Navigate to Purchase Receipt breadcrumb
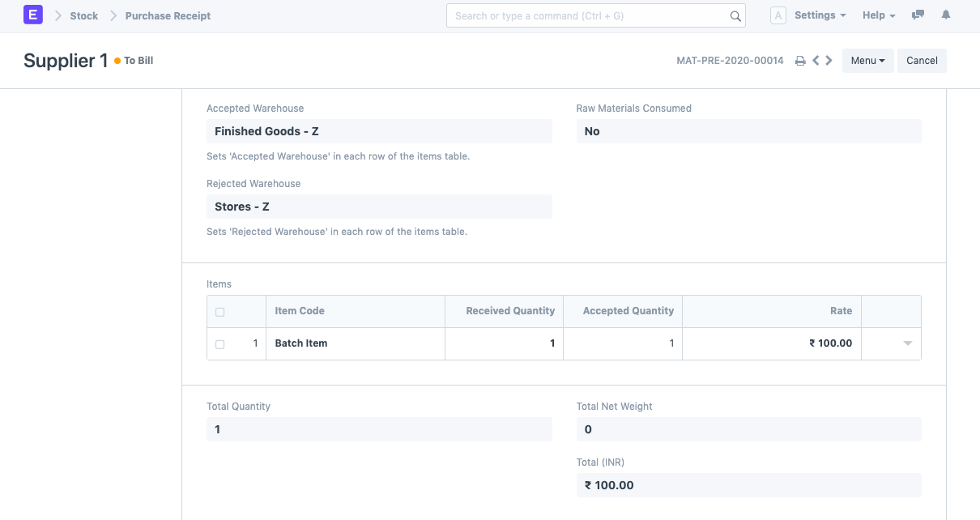 click(x=168, y=15)
